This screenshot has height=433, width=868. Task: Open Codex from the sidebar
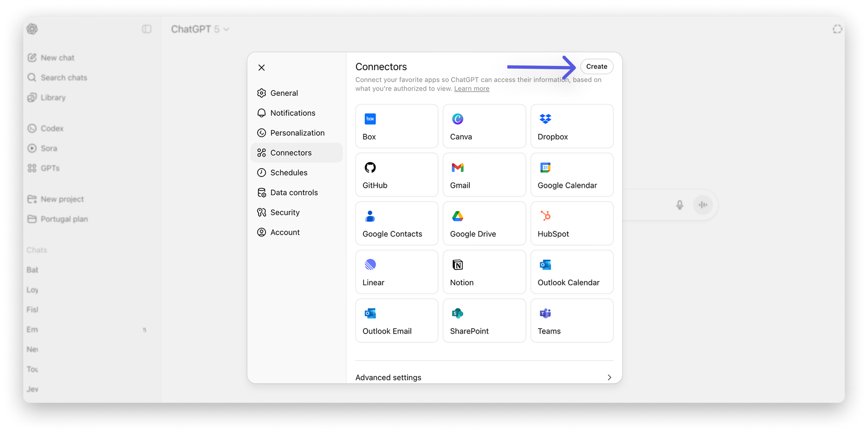click(x=45, y=128)
